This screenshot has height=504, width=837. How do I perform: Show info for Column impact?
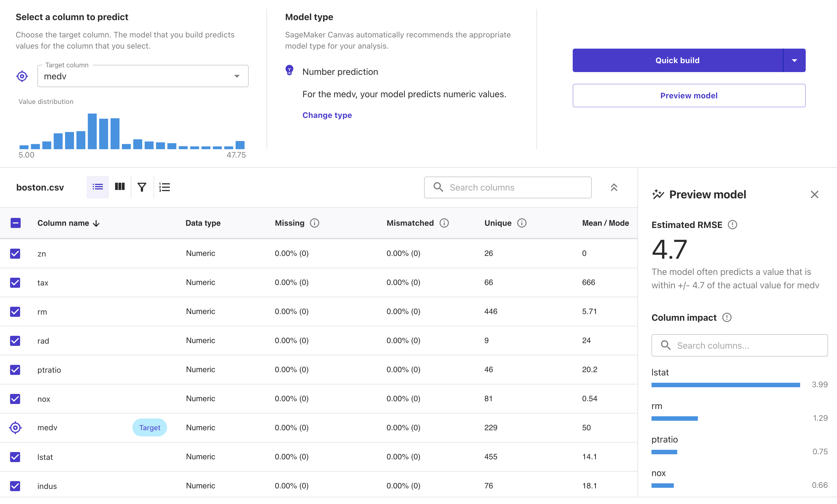727,318
